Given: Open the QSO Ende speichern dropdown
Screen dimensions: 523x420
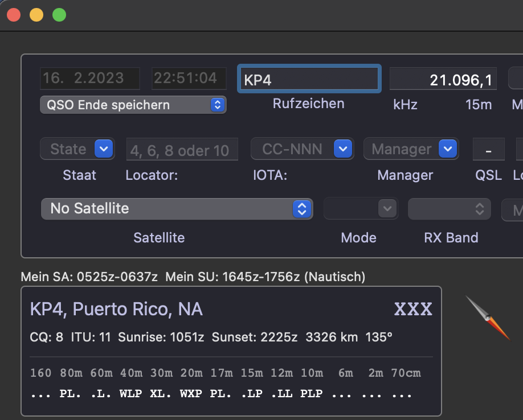Looking at the screenshot, I should [x=133, y=105].
